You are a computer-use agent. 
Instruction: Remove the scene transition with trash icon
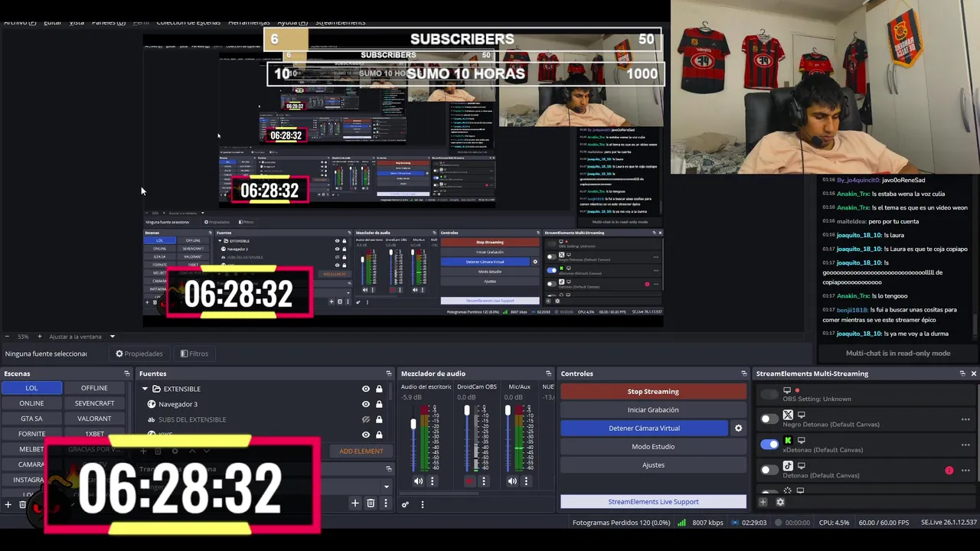(x=371, y=503)
